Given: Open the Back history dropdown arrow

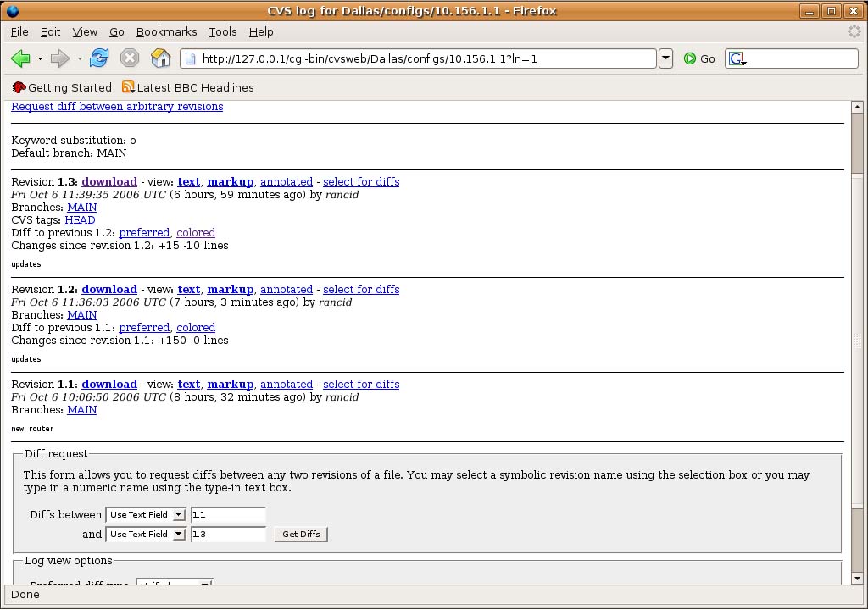Looking at the screenshot, I should (40, 58).
